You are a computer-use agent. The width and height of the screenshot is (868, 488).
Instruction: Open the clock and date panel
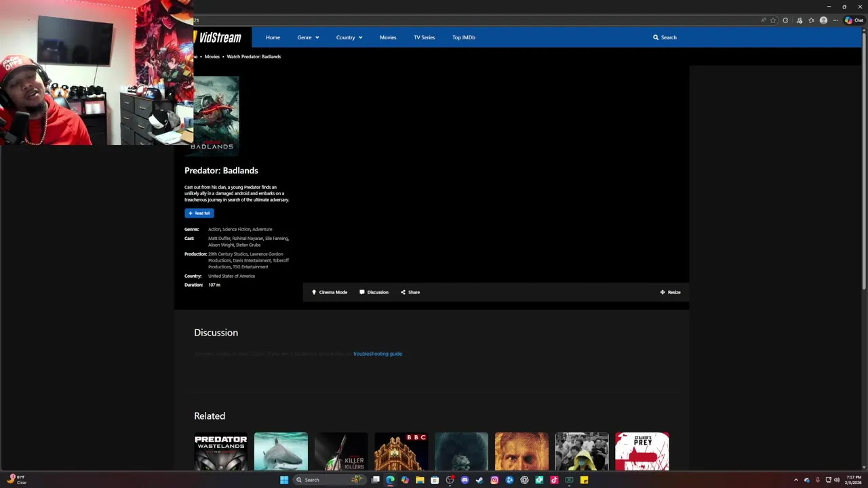[854, 480]
